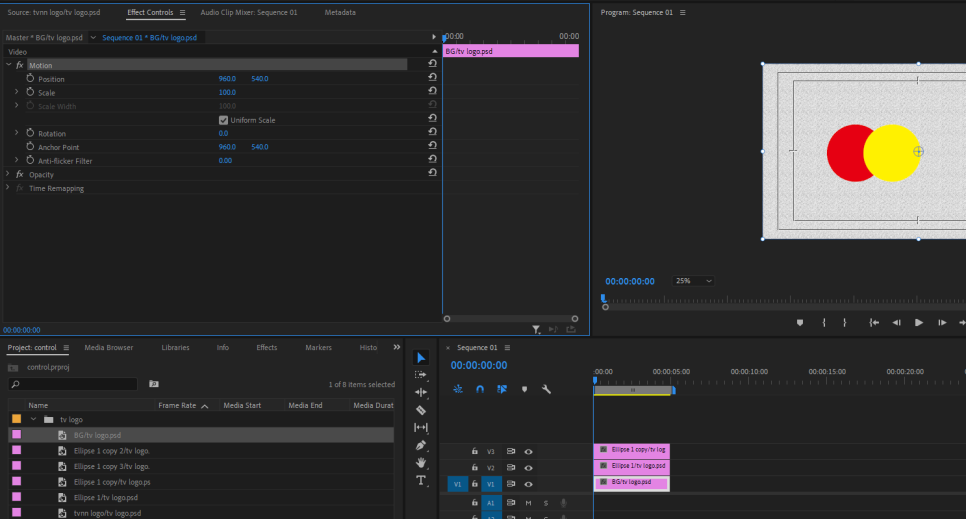Image resolution: width=966 pixels, height=519 pixels.
Task: Switch to the Metadata tab
Action: coord(340,12)
